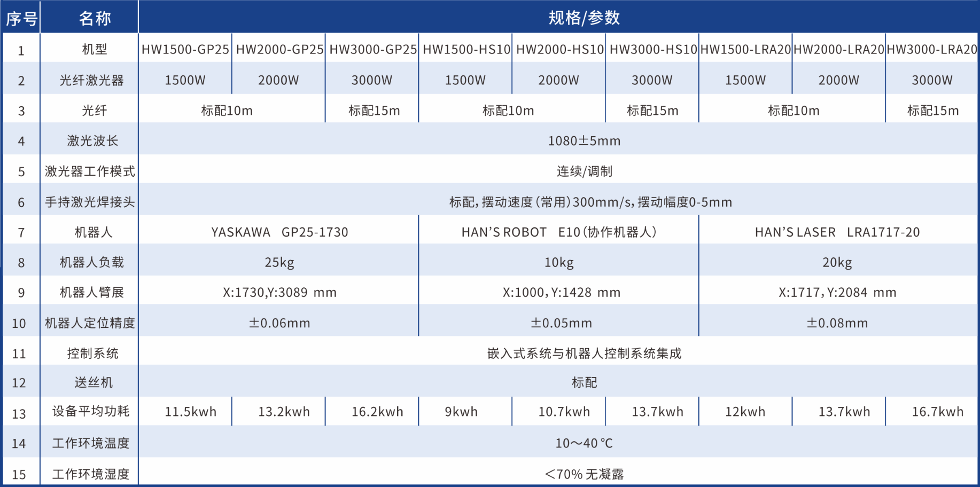
Task: Click the 嵌入式系统与机器人控制系统集成 cell
Action: click(x=584, y=354)
